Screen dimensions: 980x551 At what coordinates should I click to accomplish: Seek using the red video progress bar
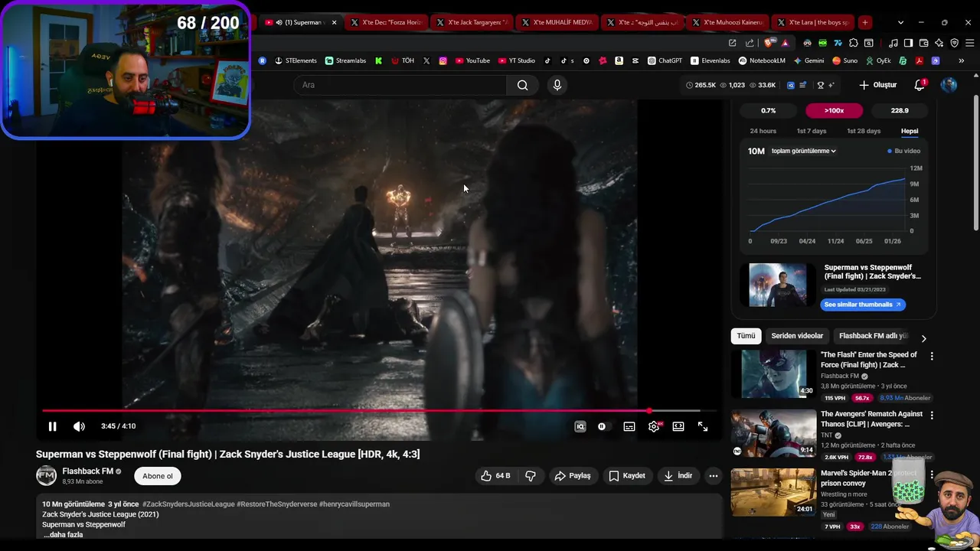click(379, 411)
